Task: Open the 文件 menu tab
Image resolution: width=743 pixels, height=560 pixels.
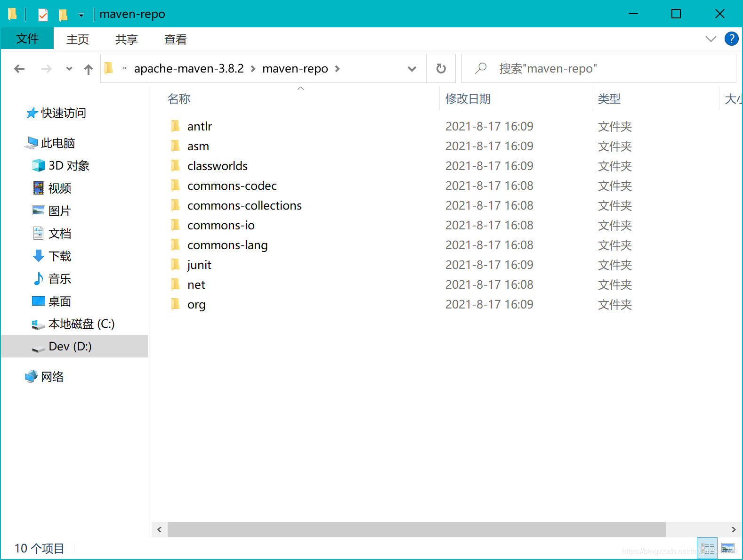Action: pyautogui.click(x=27, y=39)
